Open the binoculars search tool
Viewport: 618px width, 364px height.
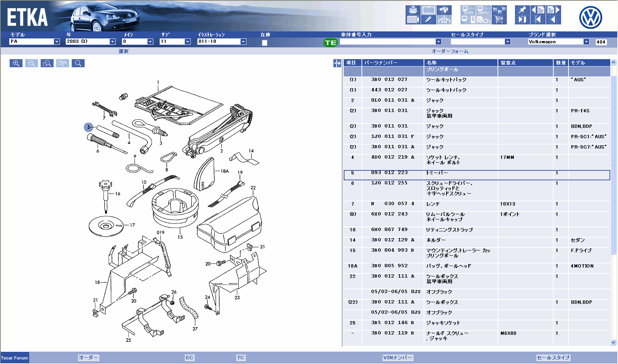[444, 10]
